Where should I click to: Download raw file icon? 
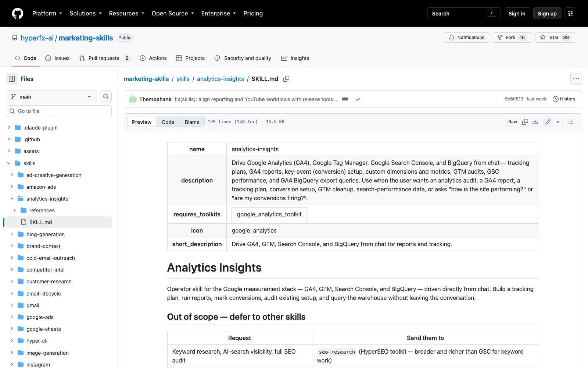coord(535,122)
